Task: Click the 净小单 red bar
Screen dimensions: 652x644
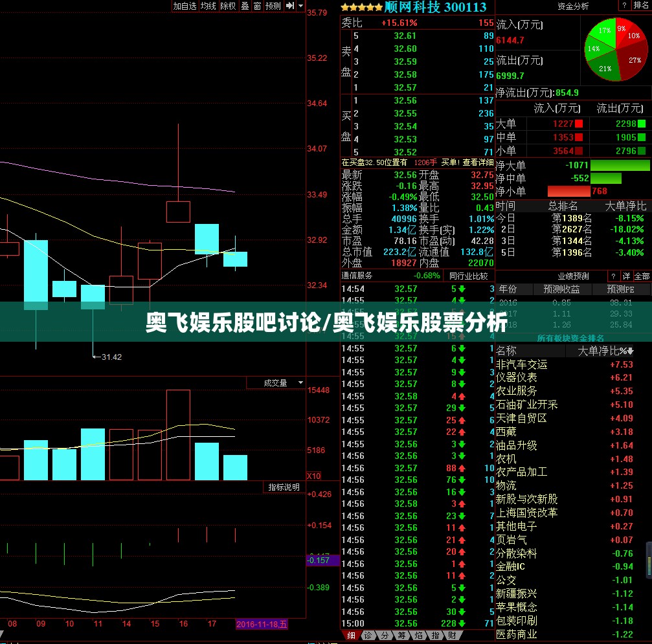Action: click(569, 191)
